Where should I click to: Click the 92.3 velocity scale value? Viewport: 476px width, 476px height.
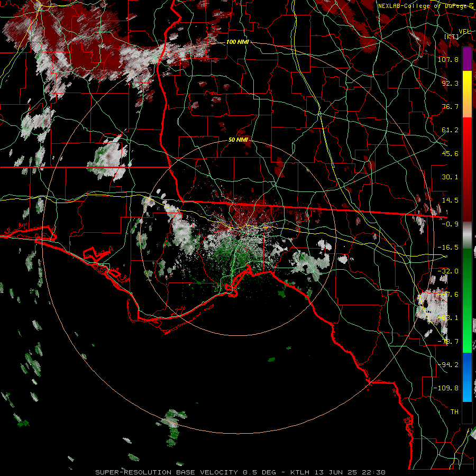(x=450, y=83)
